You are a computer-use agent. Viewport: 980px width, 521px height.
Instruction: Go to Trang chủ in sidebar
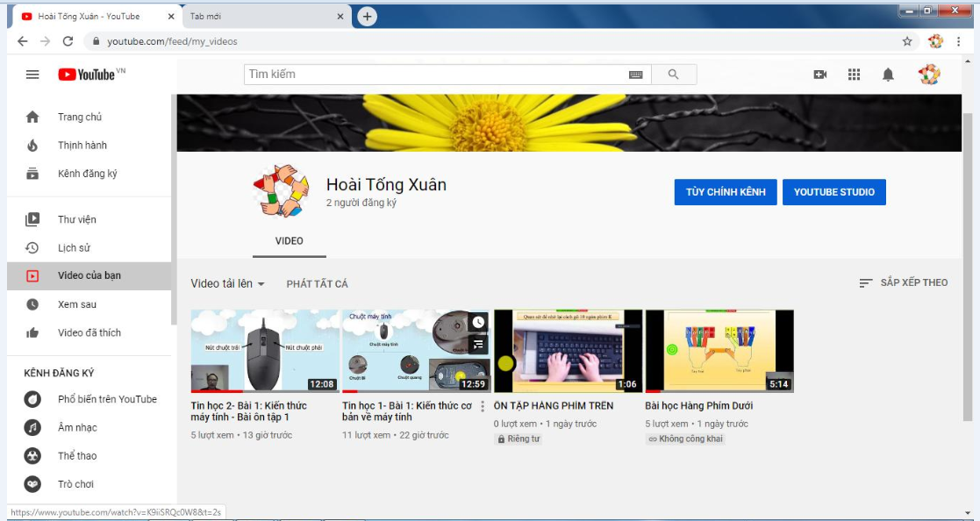tap(89, 117)
